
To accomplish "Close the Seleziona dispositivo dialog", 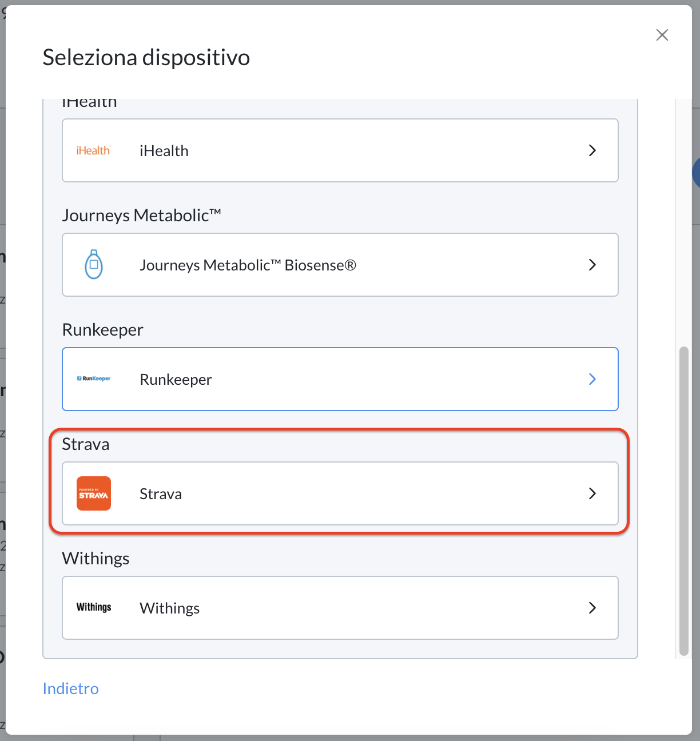I will click(662, 35).
